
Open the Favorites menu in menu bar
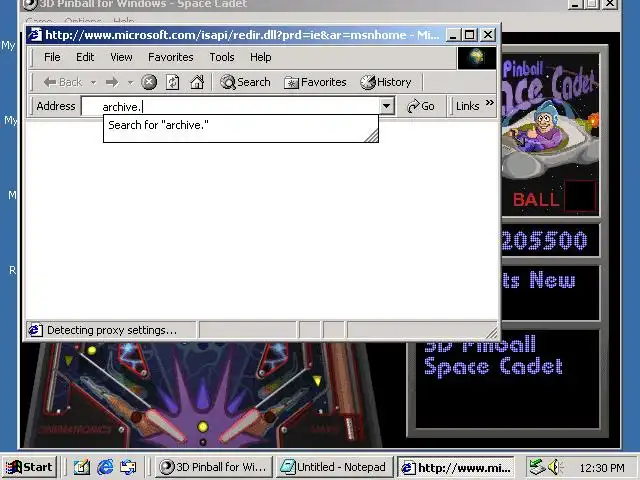pos(171,57)
